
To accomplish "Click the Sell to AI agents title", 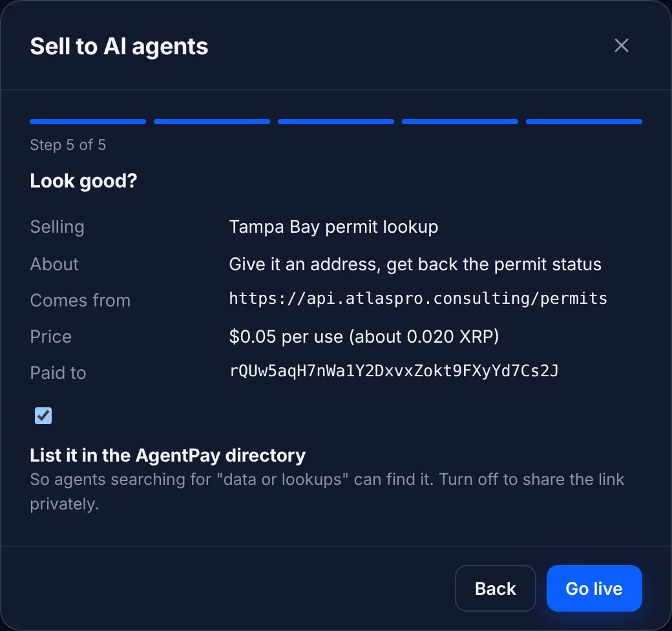I will [119, 47].
